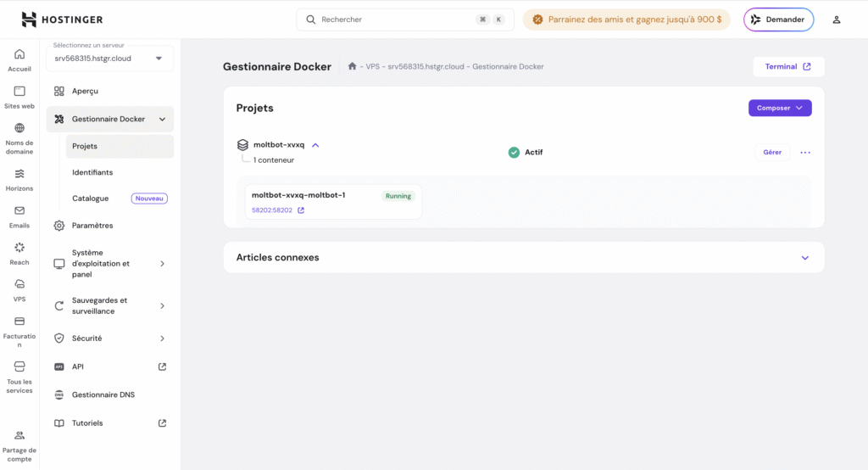Expand the Articles connexes section
Image resolution: width=868 pixels, height=470 pixels.
805,258
